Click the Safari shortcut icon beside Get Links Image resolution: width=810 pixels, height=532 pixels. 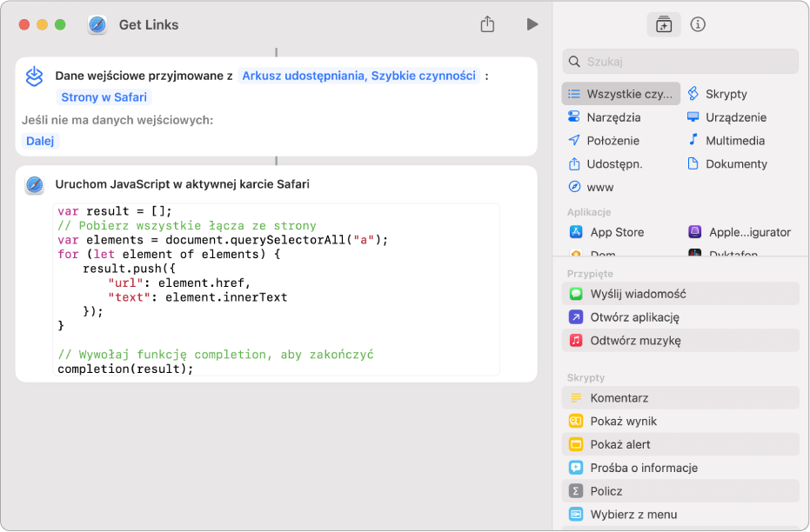point(97,24)
